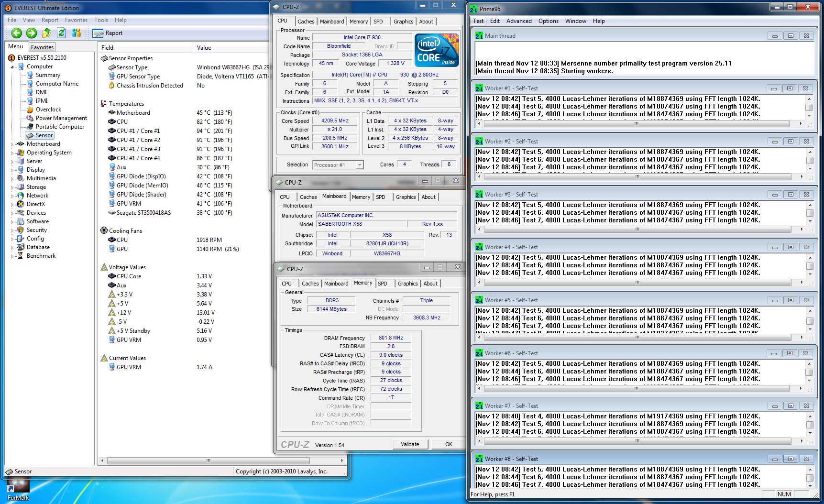Restore the Worker #1 Self-Test child window

(790, 88)
